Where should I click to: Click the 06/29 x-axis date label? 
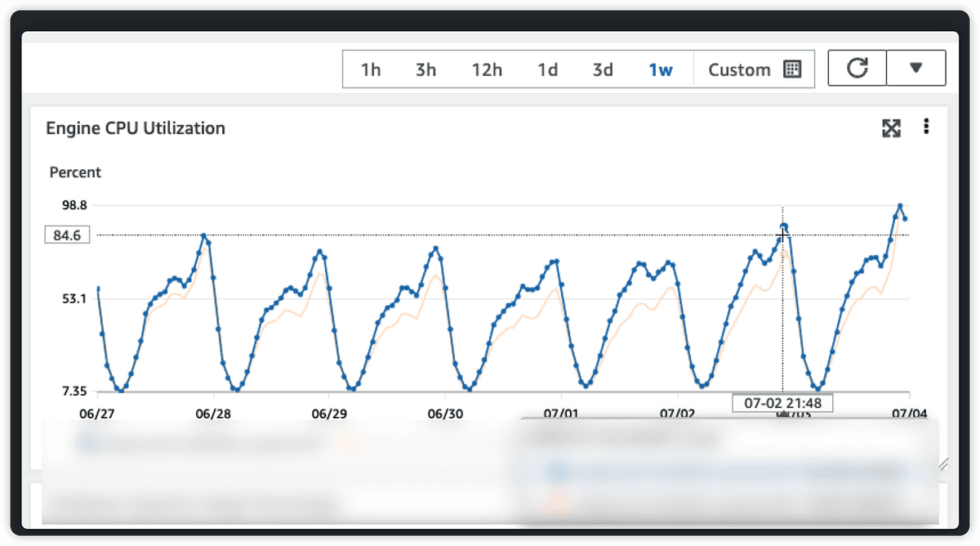329,414
